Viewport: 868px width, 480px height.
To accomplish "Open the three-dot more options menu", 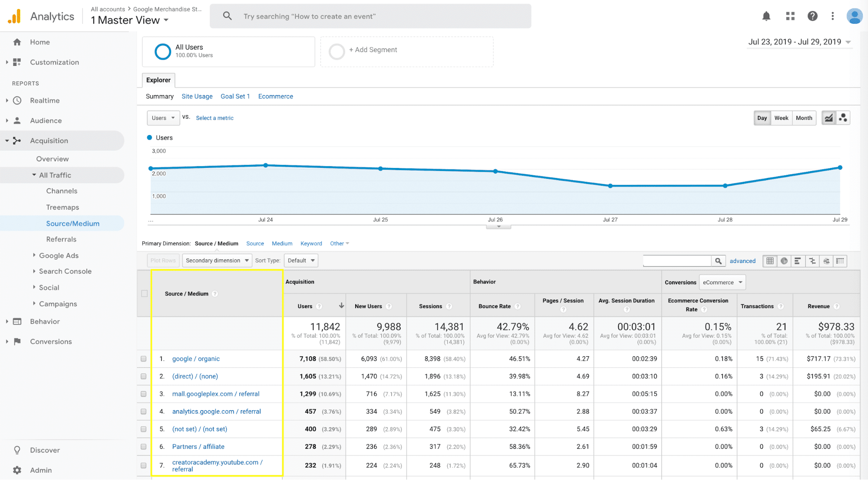I will (x=832, y=16).
